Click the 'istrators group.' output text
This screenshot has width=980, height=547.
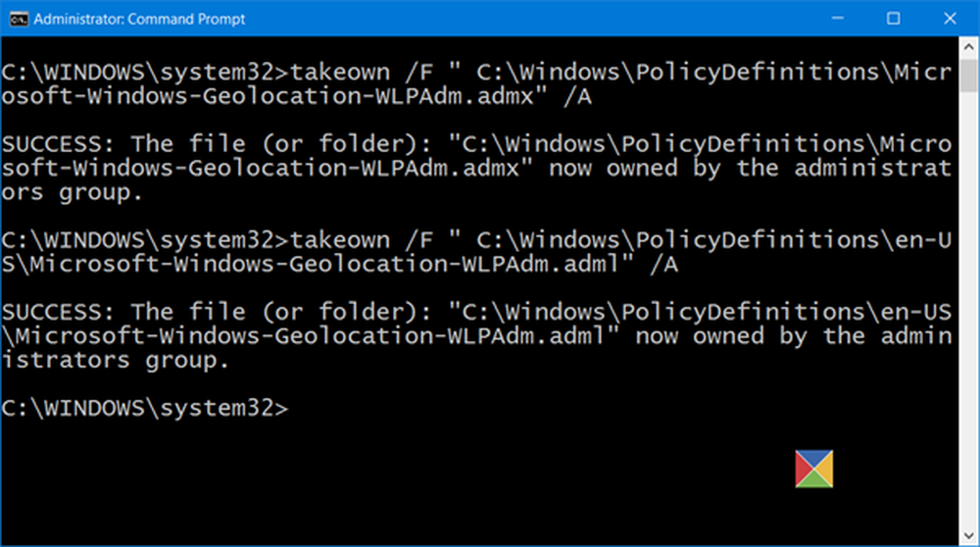(x=116, y=360)
